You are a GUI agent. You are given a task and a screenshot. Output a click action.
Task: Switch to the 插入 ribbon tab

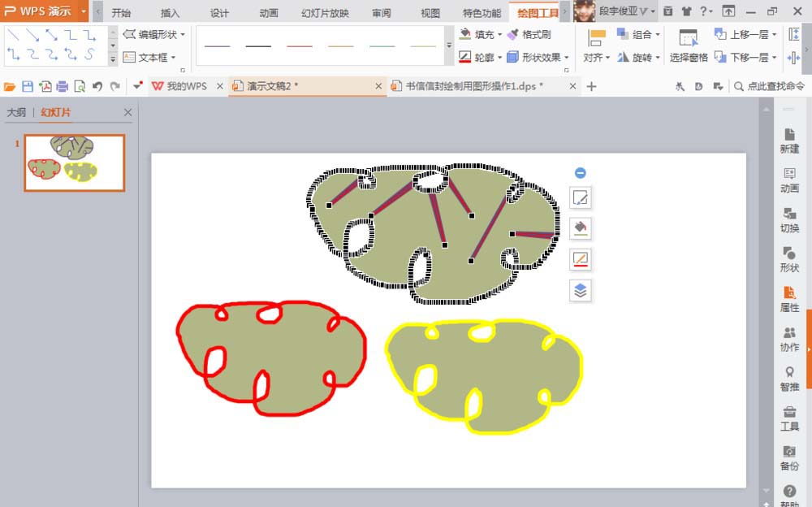pos(171,12)
